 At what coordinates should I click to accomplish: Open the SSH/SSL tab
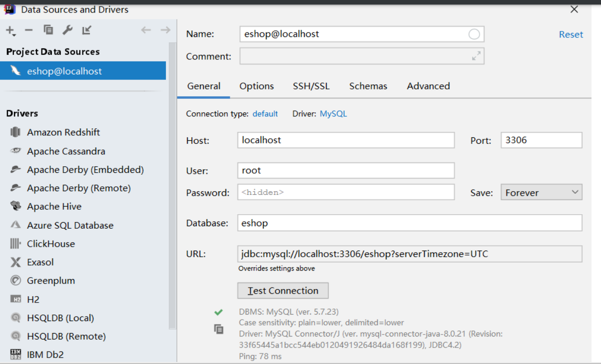coord(311,86)
